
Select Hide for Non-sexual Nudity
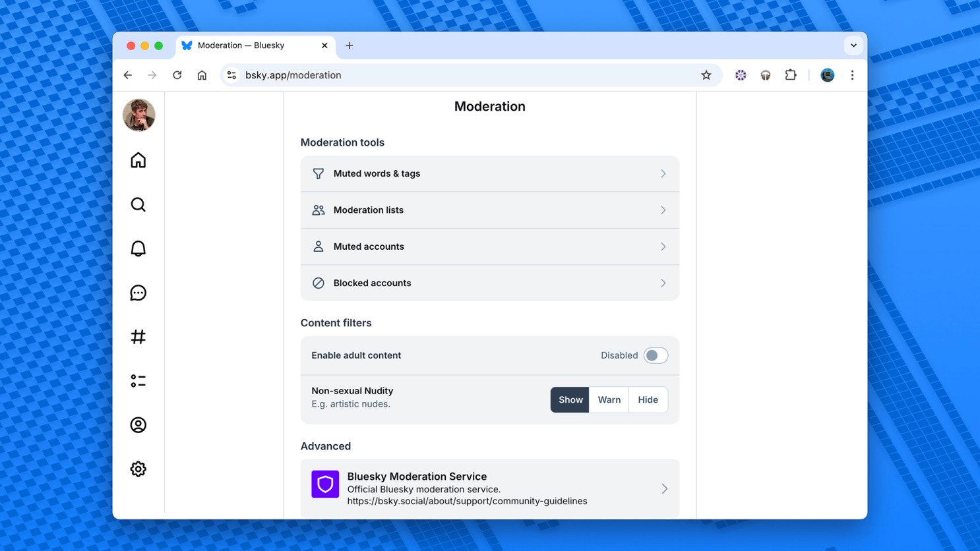coord(647,399)
